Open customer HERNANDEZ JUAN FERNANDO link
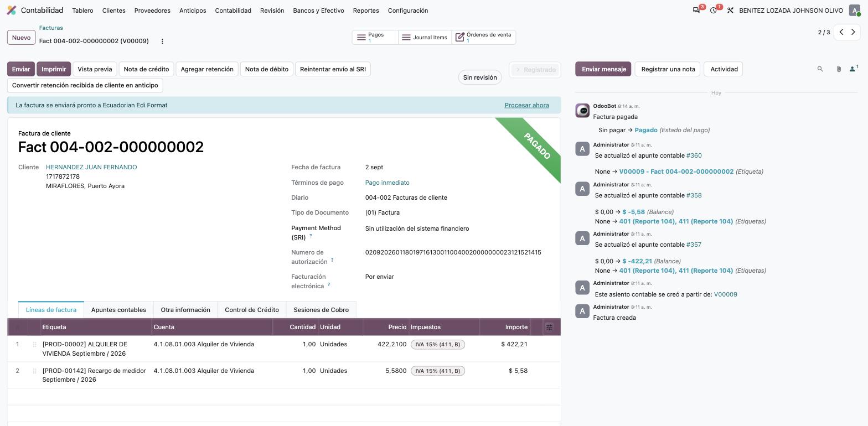 click(x=91, y=167)
